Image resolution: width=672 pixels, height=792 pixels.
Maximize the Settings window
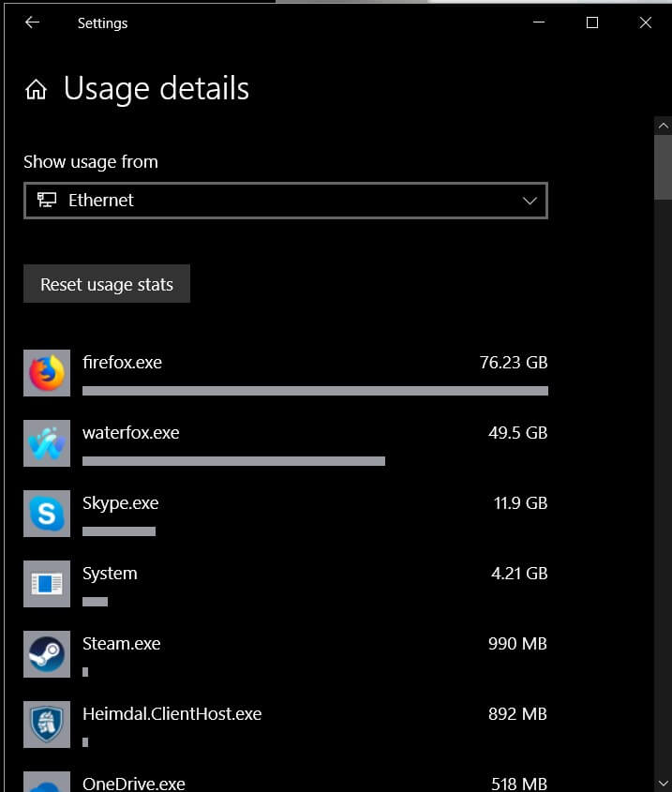592,22
